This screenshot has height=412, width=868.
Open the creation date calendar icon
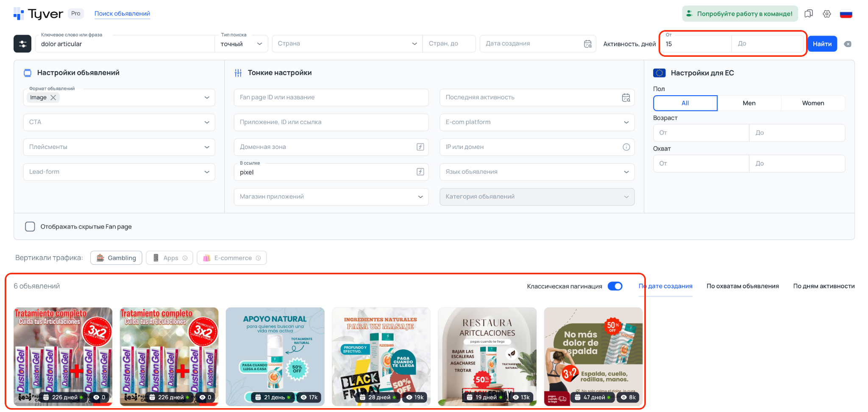point(588,44)
